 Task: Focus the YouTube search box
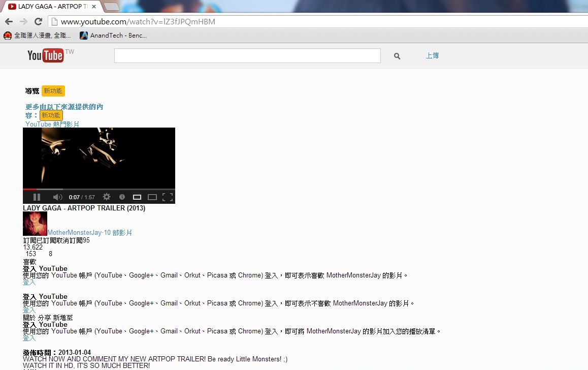pyautogui.click(x=247, y=55)
